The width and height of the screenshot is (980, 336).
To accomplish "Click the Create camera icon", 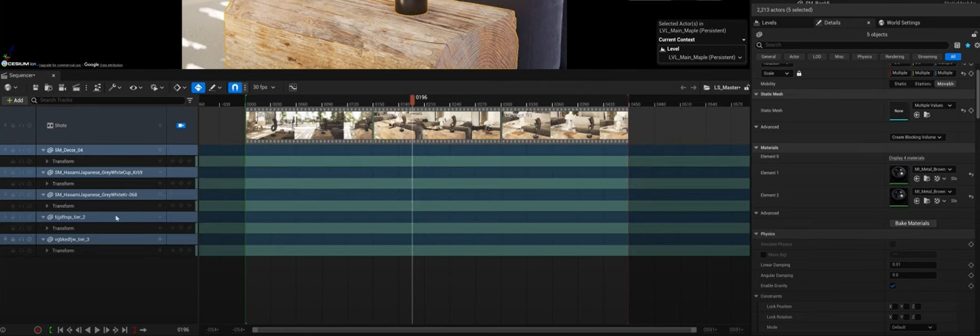I will [63, 88].
